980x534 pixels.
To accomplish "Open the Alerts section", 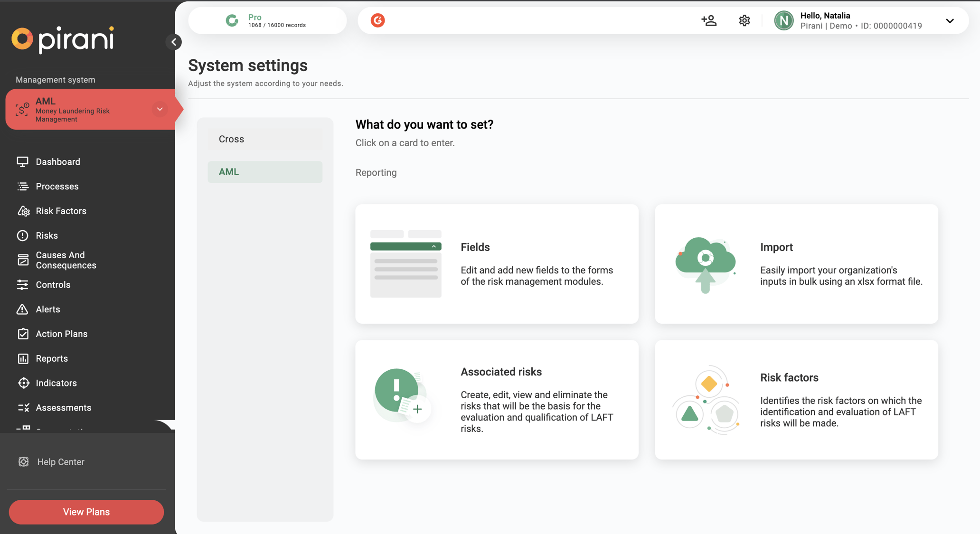I will (x=48, y=309).
